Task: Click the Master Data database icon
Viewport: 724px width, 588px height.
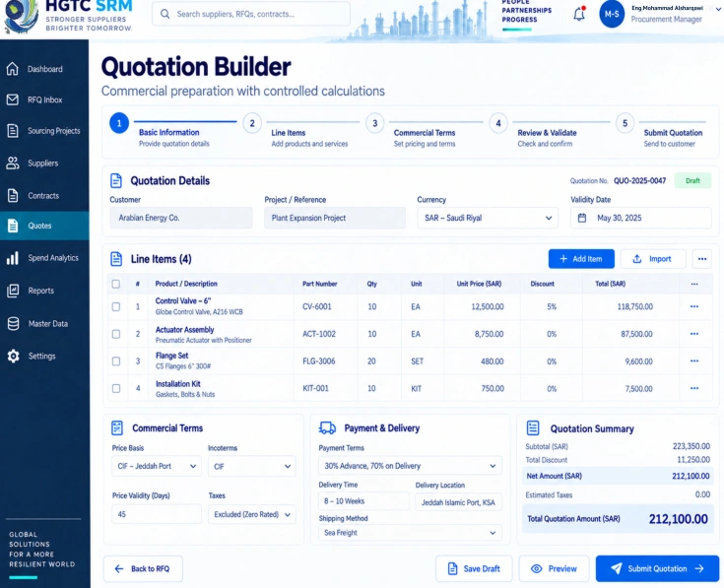Action: click(13, 323)
